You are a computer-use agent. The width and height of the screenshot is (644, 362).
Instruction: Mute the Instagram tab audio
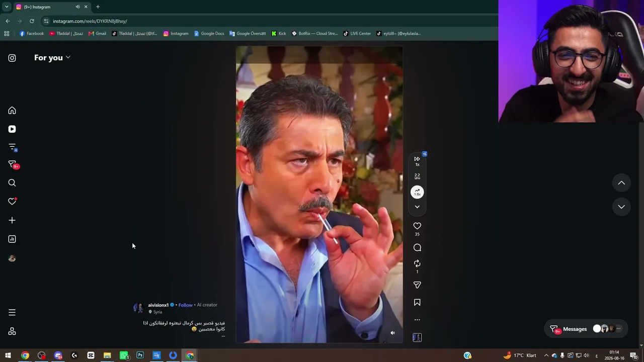coord(77,7)
